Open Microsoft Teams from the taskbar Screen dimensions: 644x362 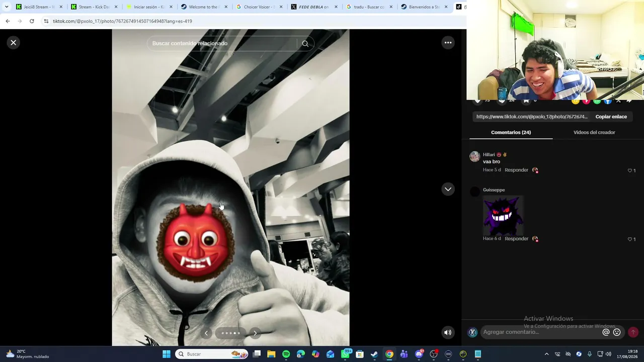point(404,354)
